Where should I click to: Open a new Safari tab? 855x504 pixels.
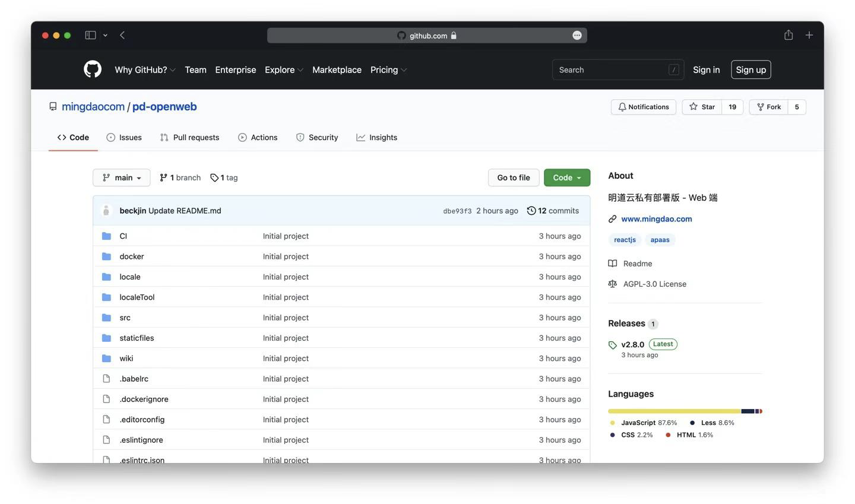[809, 35]
